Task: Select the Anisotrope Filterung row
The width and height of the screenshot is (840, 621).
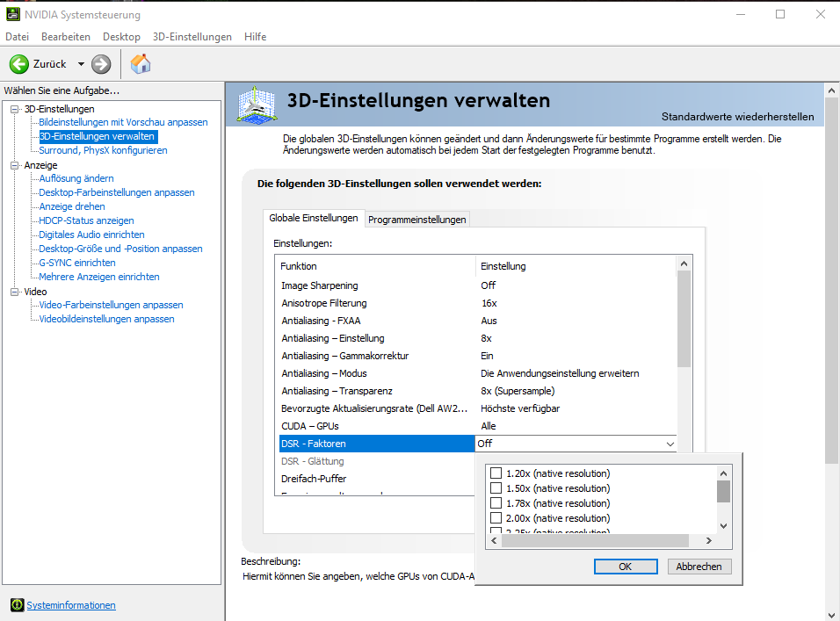Action: [x=478, y=303]
